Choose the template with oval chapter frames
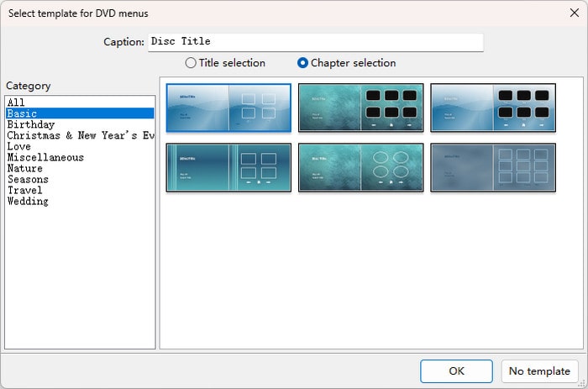Image resolution: width=588 pixels, height=389 pixels. tap(360, 167)
